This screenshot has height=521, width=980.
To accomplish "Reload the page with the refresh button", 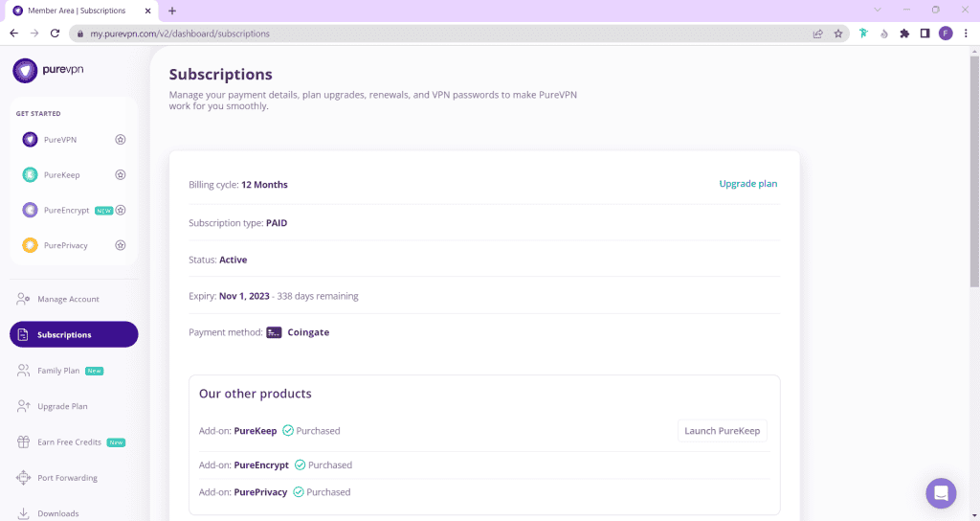I will [x=55, y=34].
